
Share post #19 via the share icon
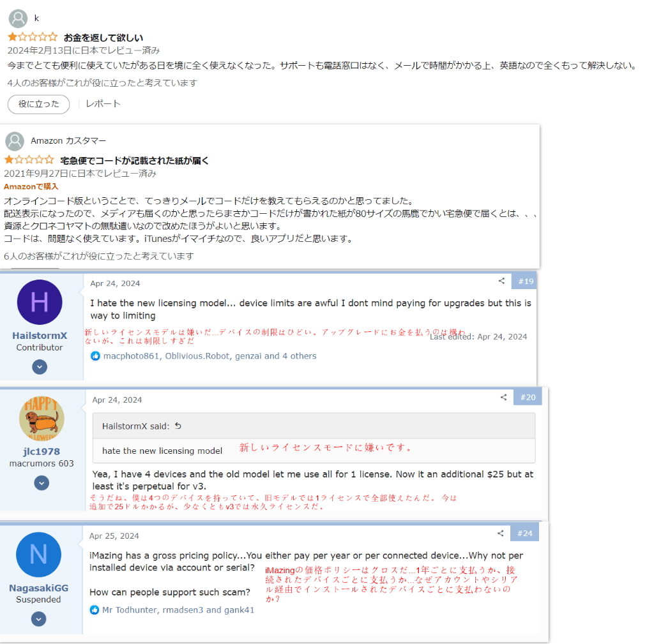[501, 281]
